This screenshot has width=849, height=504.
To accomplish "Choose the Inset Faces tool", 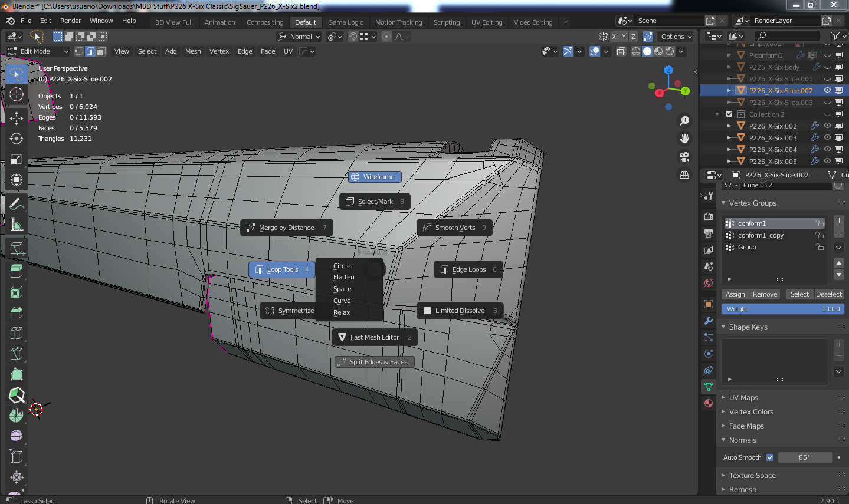I will tap(17, 292).
